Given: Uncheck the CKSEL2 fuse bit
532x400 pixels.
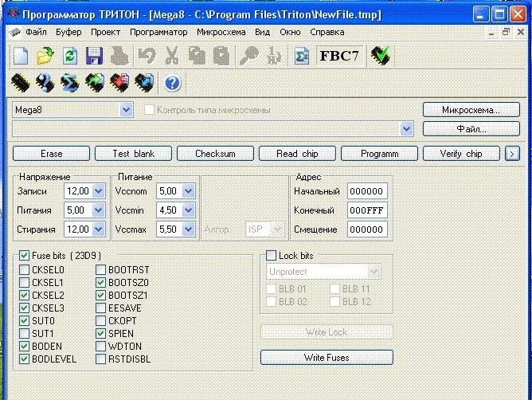Looking at the screenshot, I should pyautogui.click(x=24, y=295).
